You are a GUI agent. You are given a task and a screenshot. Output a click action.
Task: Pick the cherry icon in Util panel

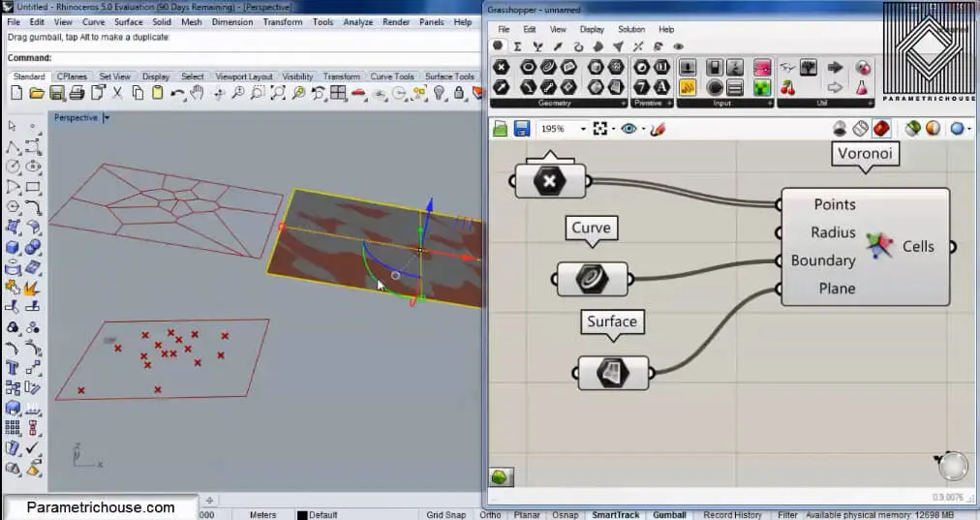(x=787, y=87)
